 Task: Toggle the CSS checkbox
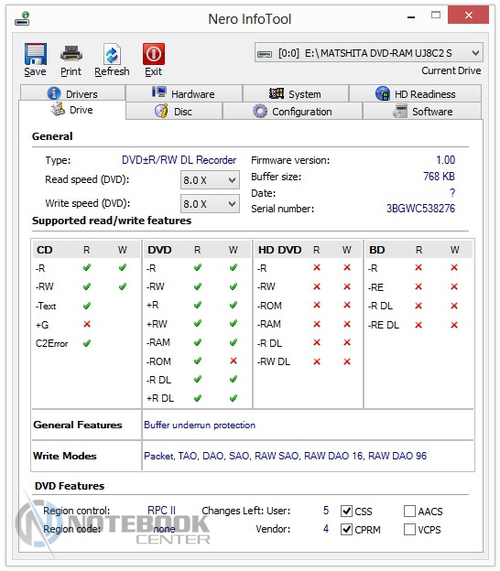coord(347,511)
